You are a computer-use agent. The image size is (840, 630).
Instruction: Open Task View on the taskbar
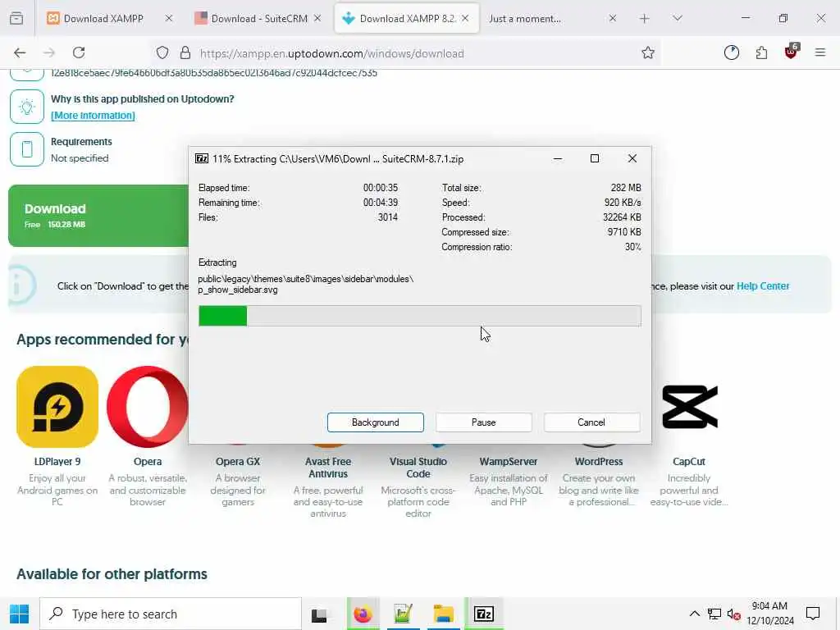(319, 614)
